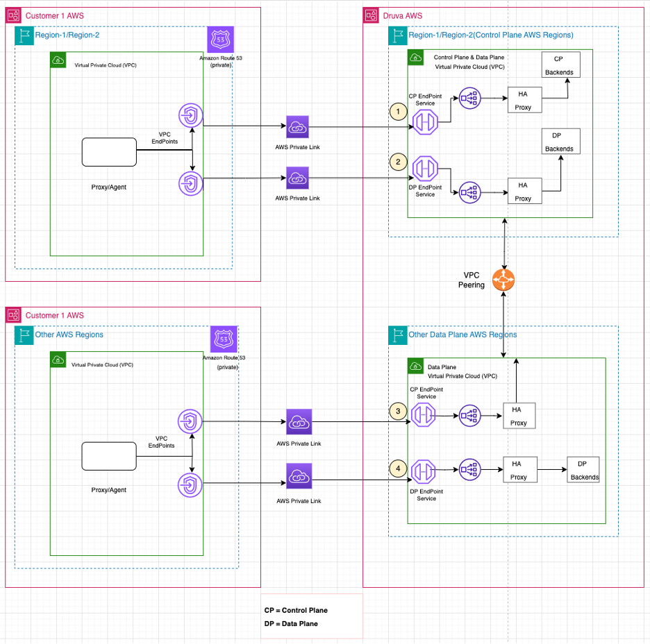Screen dimensions: 650x644
Task: Click the DP Backends rectangle
Action: [x=560, y=141]
